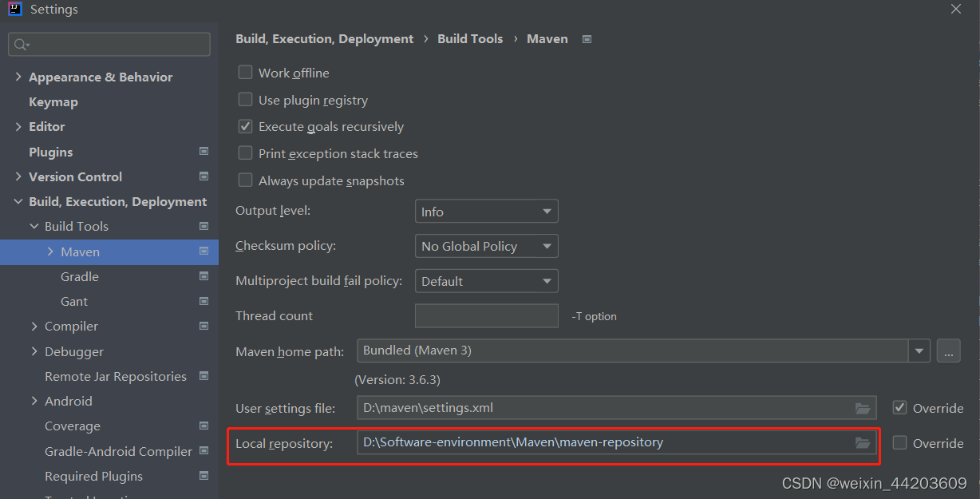This screenshot has width=980, height=499.
Task: Click the Thread count input field
Action: [486, 315]
